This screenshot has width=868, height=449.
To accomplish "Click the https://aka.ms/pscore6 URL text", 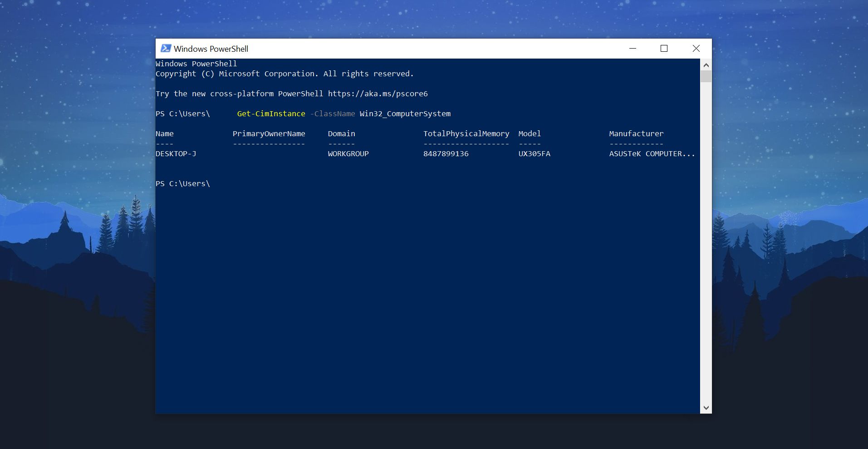I will [378, 94].
